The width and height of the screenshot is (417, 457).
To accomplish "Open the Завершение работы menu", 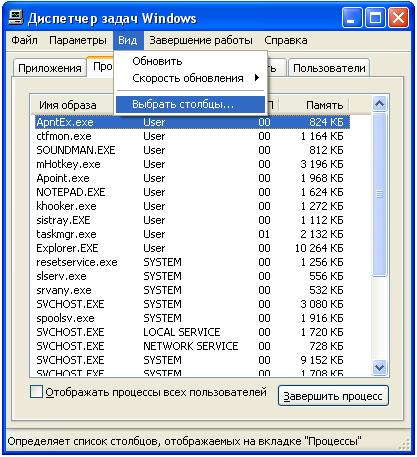I will (x=201, y=41).
